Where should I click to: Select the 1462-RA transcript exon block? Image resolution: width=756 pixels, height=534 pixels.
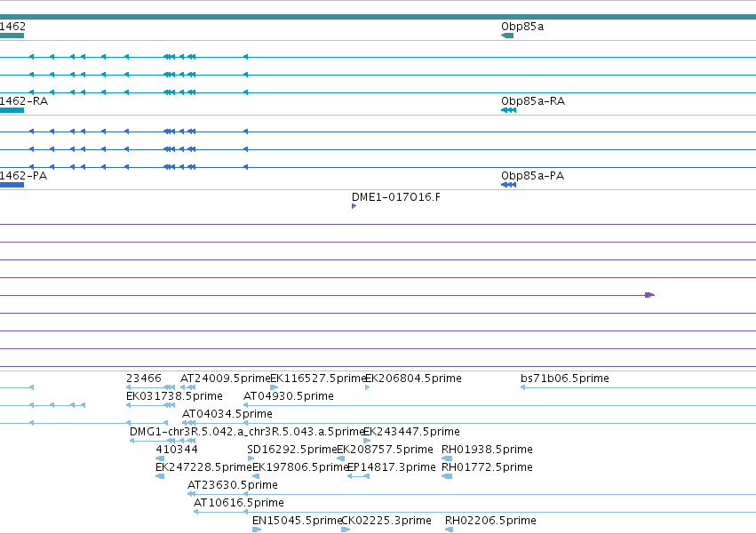pos(12,110)
